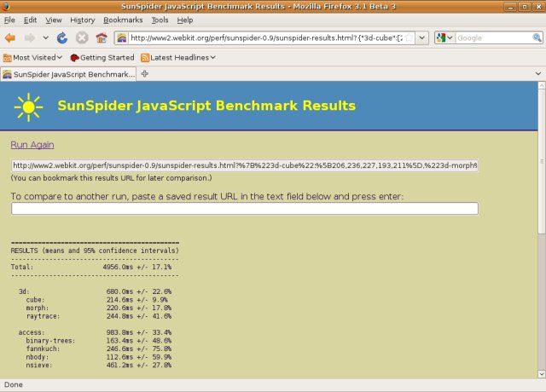Screen dimensions: 546x392
Task: Maximize the Firefox window
Action: coord(524,7)
